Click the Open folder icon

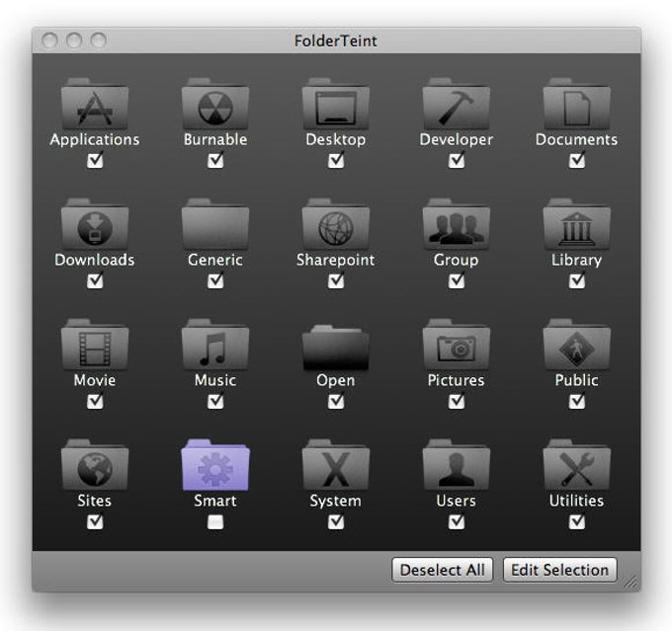point(336,348)
